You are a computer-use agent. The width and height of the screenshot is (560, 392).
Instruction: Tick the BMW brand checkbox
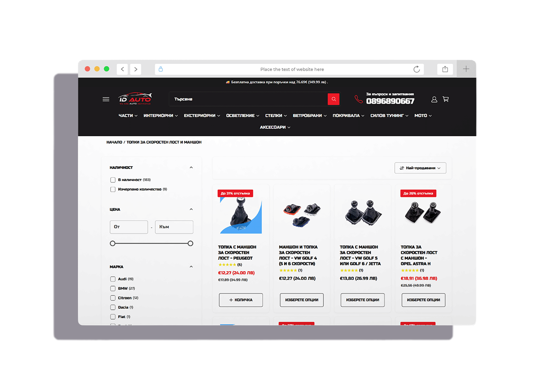click(x=113, y=288)
